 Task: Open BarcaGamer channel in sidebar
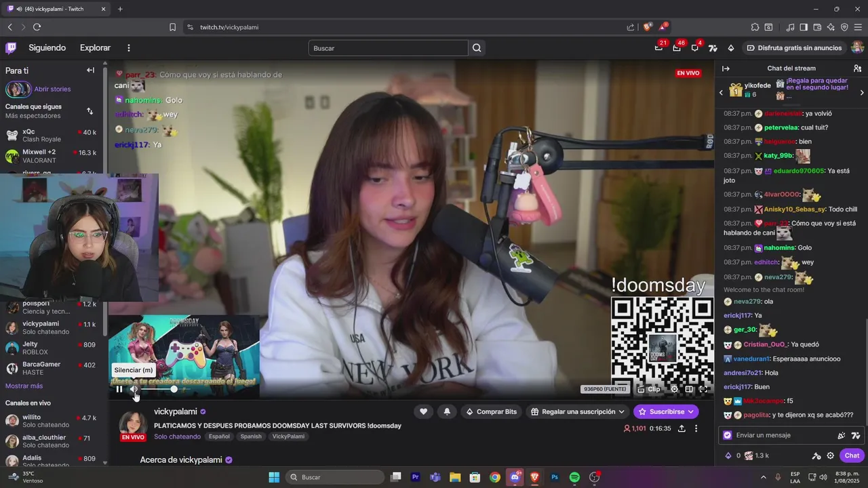pyautogui.click(x=51, y=368)
